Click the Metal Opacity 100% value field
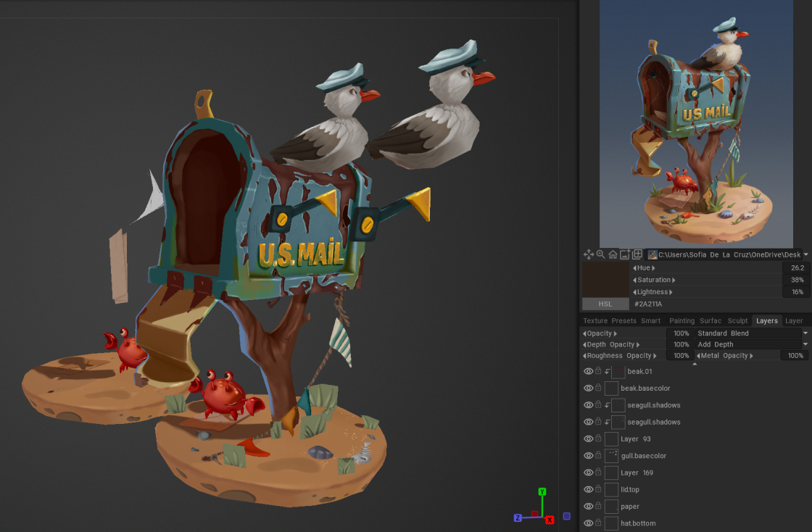812x532 pixels. (795, 356)
